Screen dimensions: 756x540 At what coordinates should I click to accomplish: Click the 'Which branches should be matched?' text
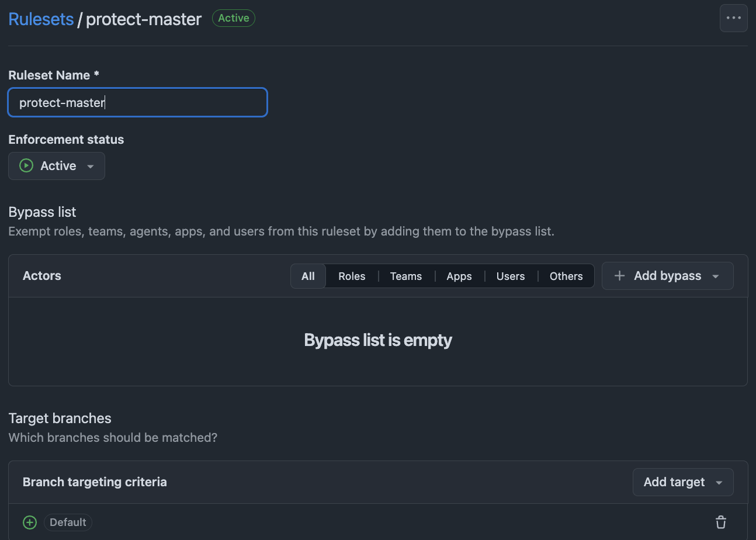pyautogui.click(x=113, y=438)
